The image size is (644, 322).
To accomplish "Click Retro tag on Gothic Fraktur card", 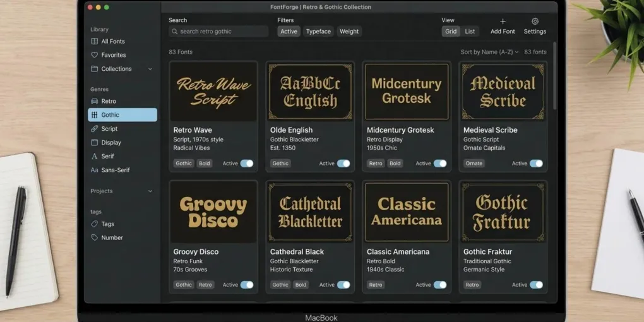I will pyautogui.click(x=472, y=285).
